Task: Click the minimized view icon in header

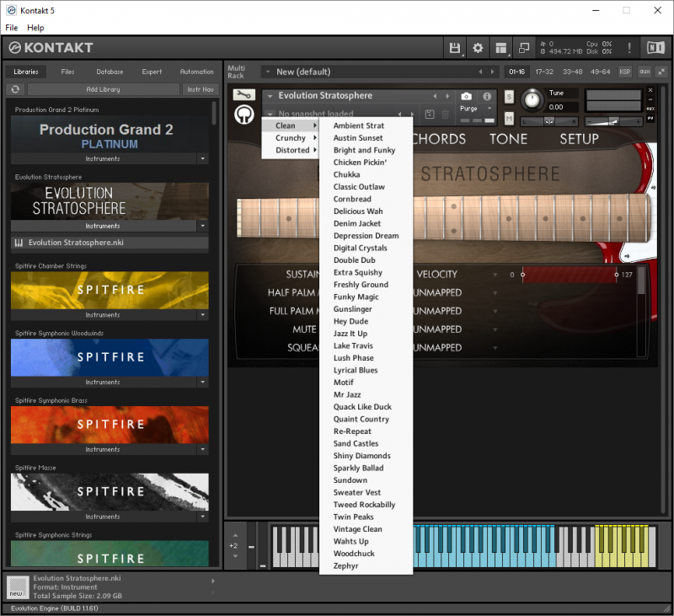Action: 524,48
